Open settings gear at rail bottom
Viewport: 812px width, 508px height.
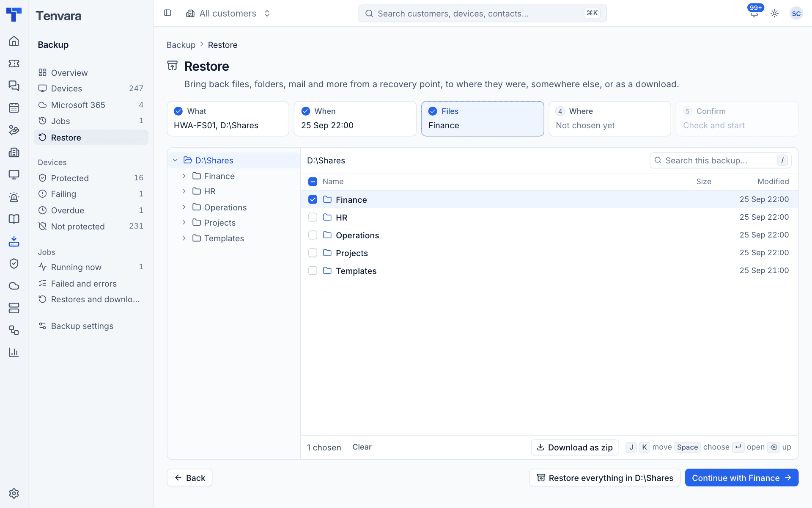[x=14, y=493]
